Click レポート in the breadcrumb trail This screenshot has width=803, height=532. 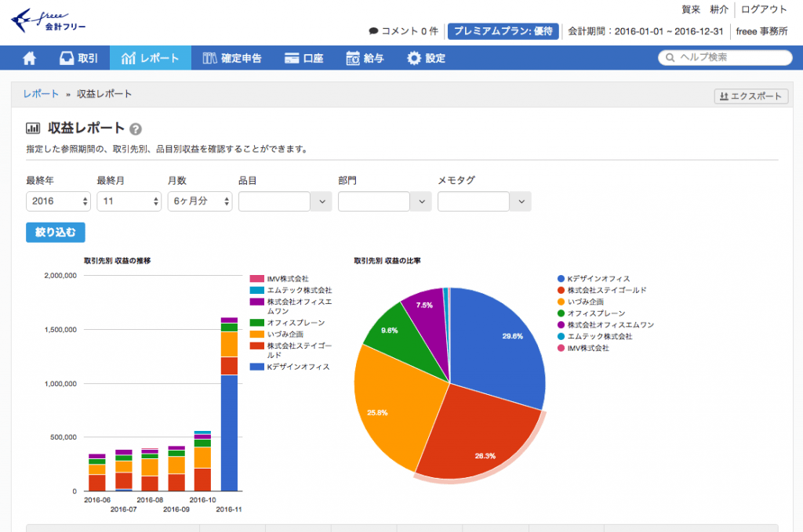pos(41,93)
